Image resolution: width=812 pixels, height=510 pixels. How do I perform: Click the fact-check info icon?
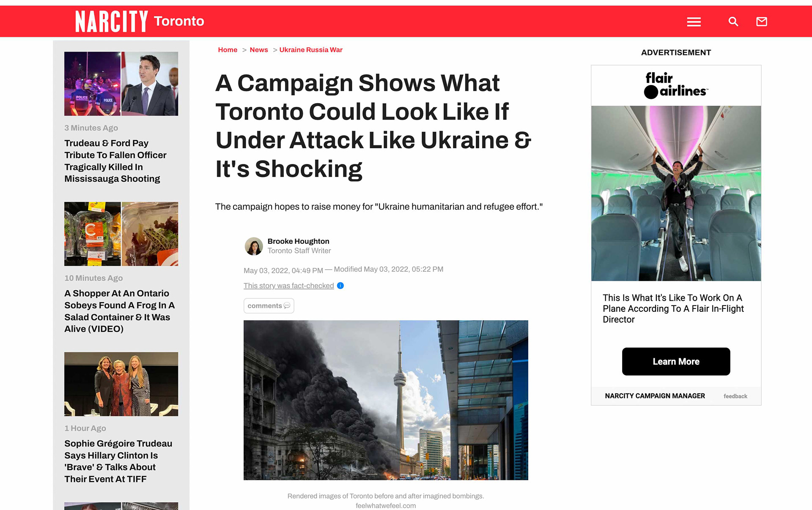(x=340, y=286)
